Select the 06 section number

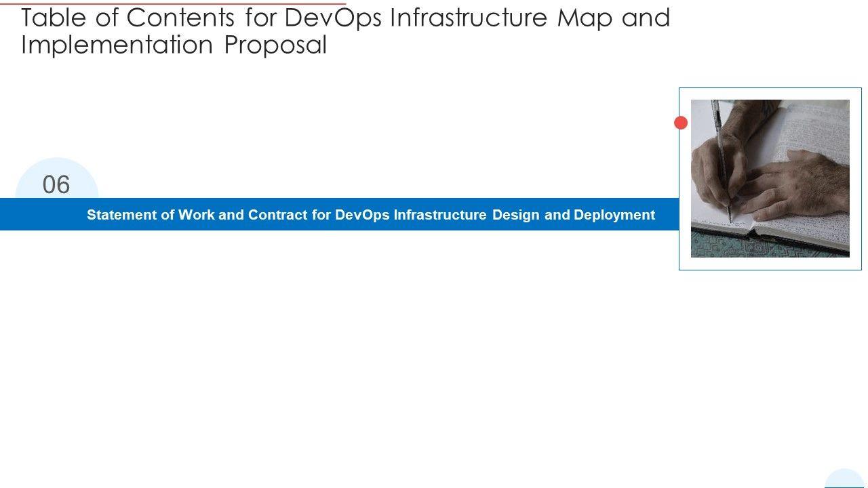coord(56,184)
